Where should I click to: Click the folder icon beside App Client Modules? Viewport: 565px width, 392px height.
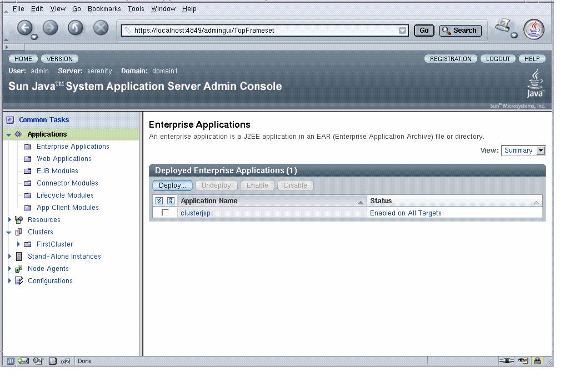pyautogui.click(x=27, y=208)
